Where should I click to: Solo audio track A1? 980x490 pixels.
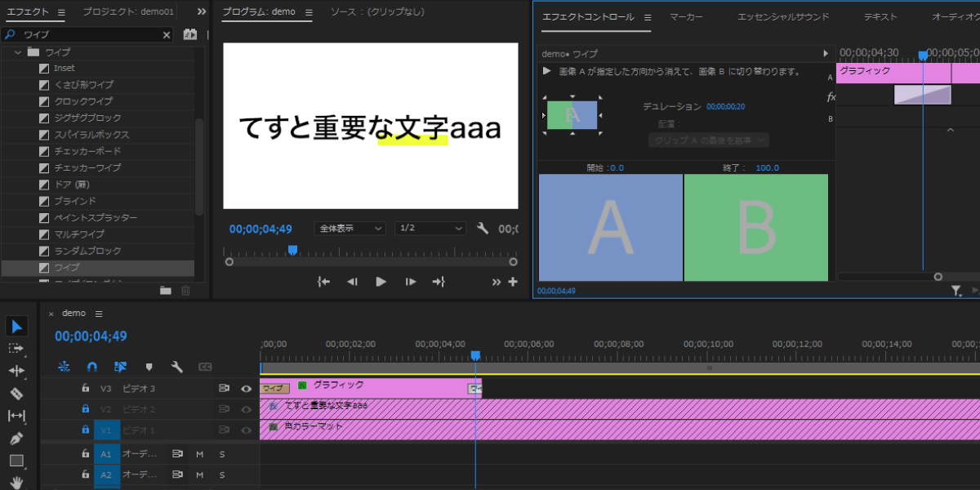[x=221, y=453]
